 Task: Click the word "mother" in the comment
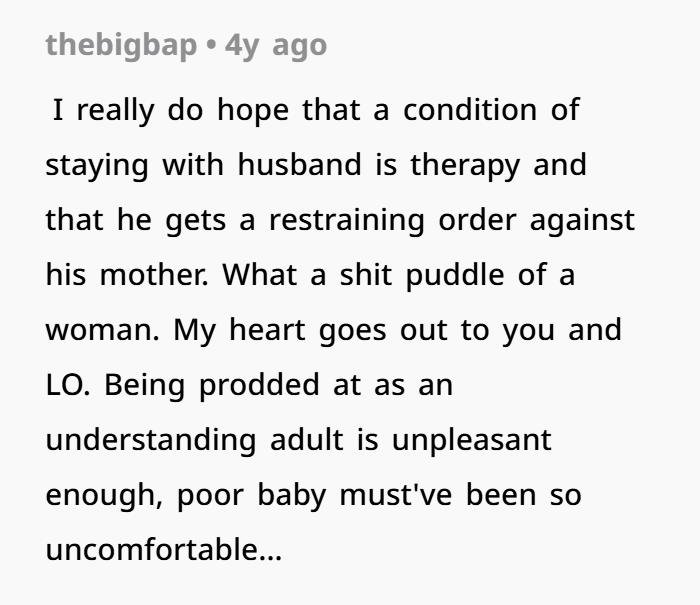pyautogui.click(x=143, y=275)
